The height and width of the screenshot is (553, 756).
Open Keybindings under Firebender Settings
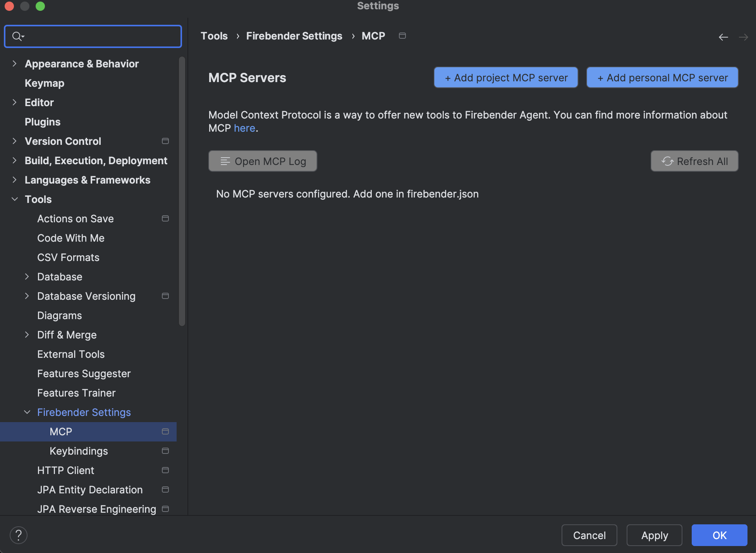pos(79,451)
